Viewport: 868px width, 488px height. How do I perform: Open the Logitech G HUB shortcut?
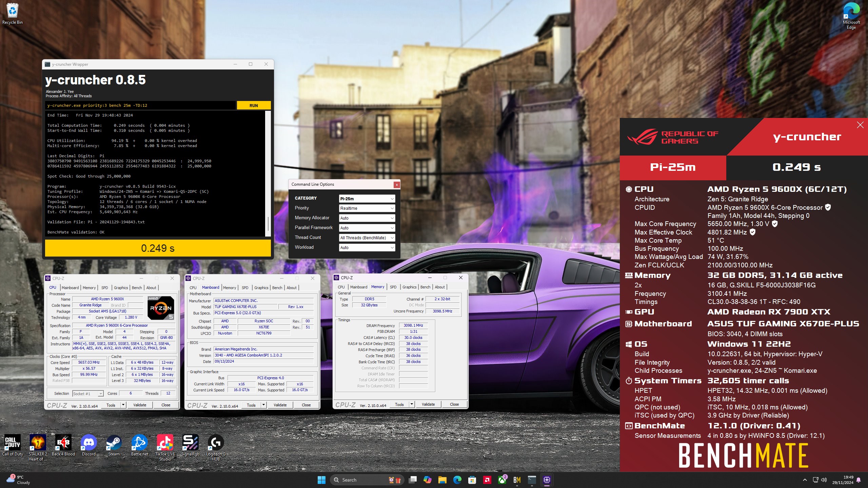pos(216,447)
